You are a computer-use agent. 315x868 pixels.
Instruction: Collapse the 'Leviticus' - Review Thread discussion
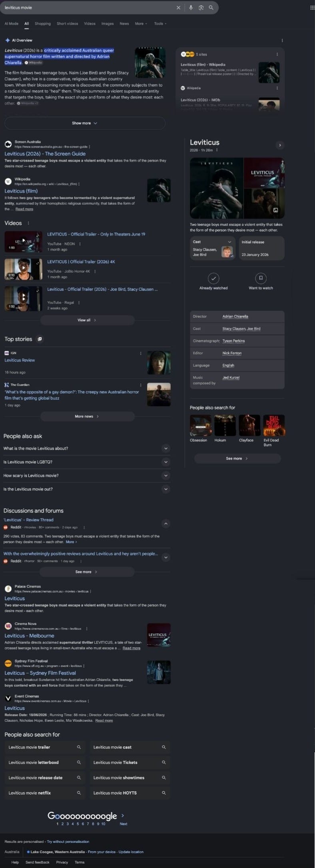tap(165, 523)
